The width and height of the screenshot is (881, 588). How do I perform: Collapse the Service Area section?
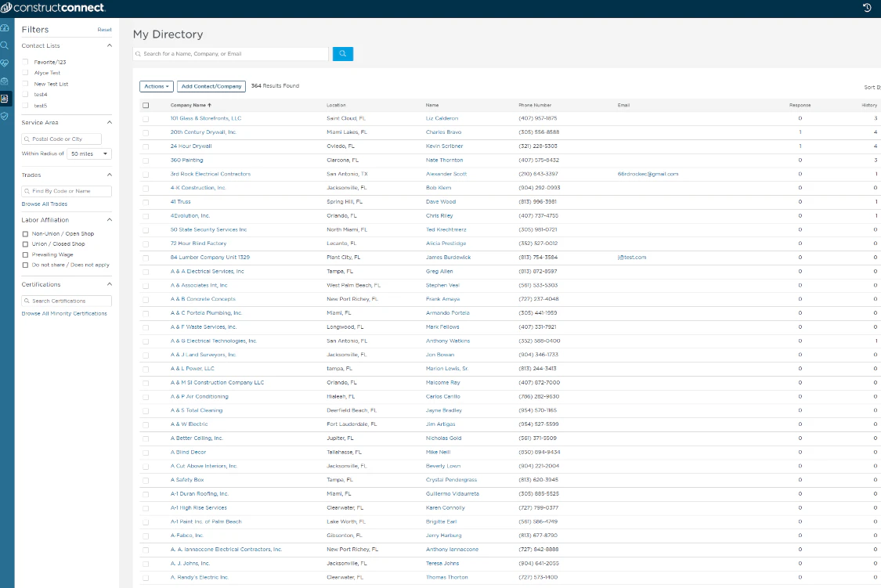tap(108, 122)
